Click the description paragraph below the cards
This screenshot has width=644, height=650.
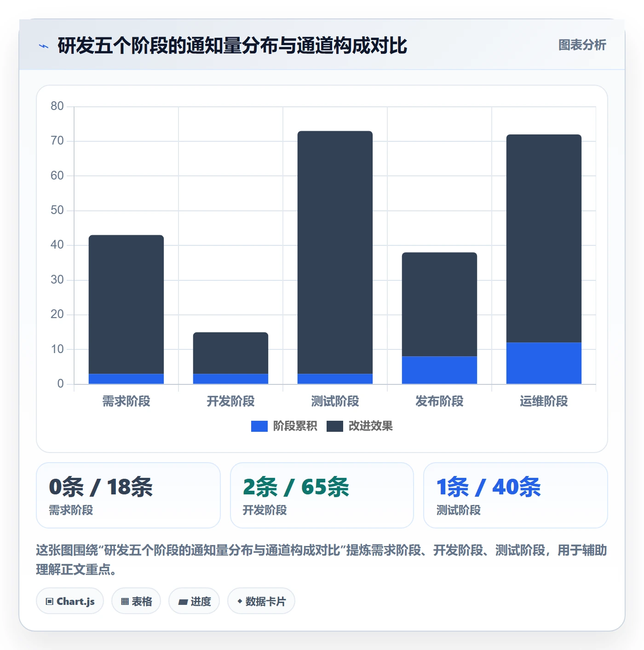[322, 560]
